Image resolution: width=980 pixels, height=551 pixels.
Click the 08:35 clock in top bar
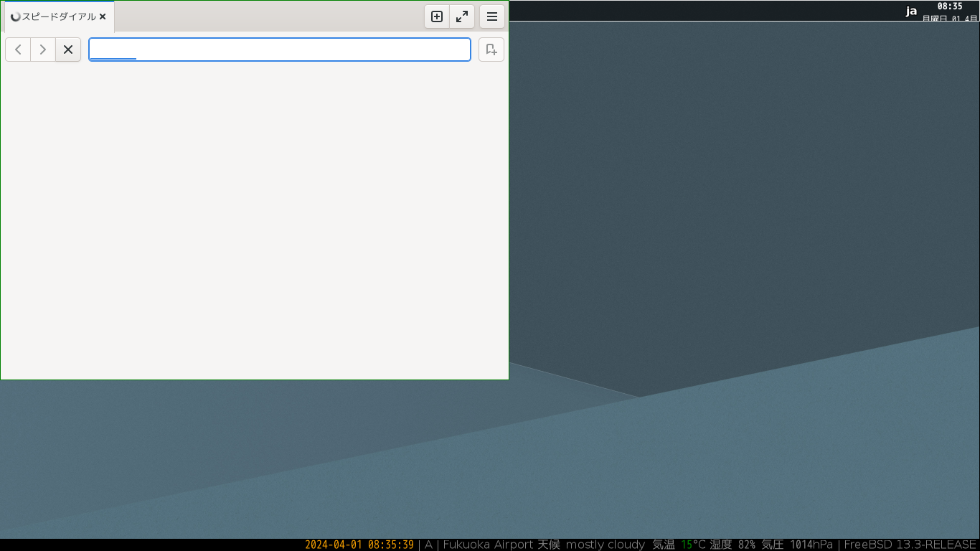pyautogui.click(x=950, y=6)
